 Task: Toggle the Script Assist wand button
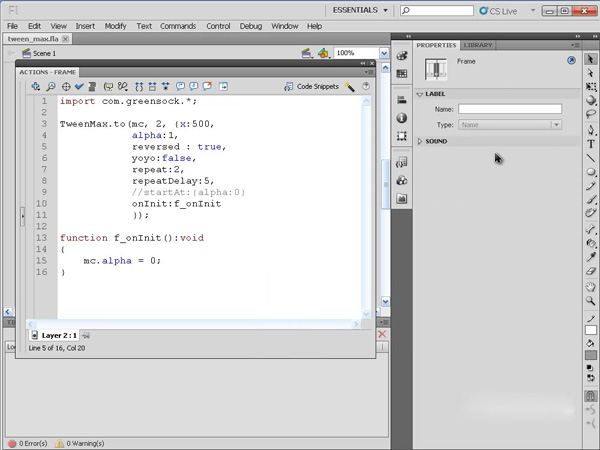pos(349,87)
